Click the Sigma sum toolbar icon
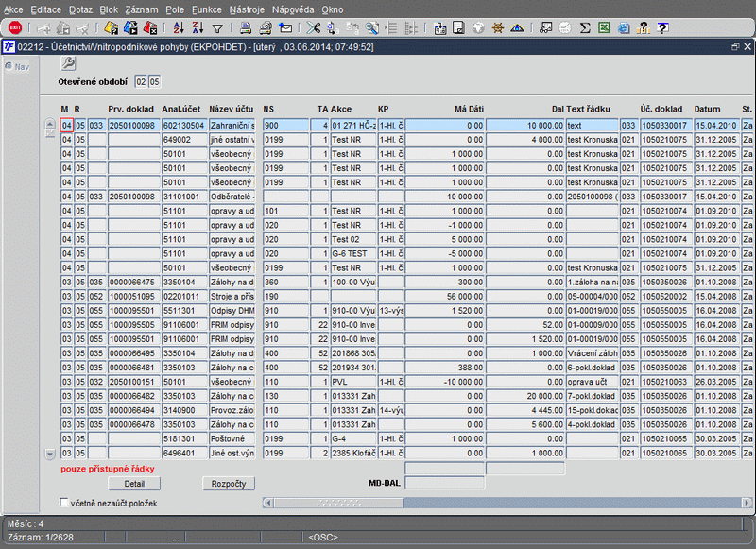Image resolution: width=756 pixels, height=549 pixels. click(x=585, y=28)
